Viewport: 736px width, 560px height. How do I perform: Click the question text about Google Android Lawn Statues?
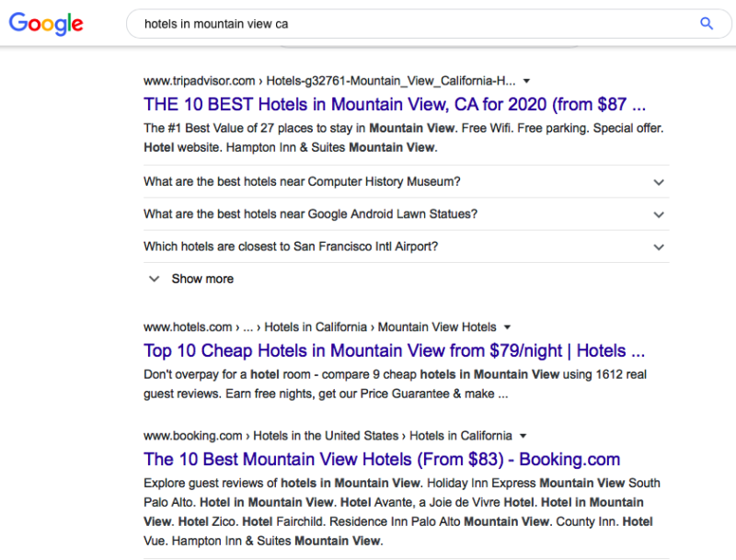tap(310, 214)
